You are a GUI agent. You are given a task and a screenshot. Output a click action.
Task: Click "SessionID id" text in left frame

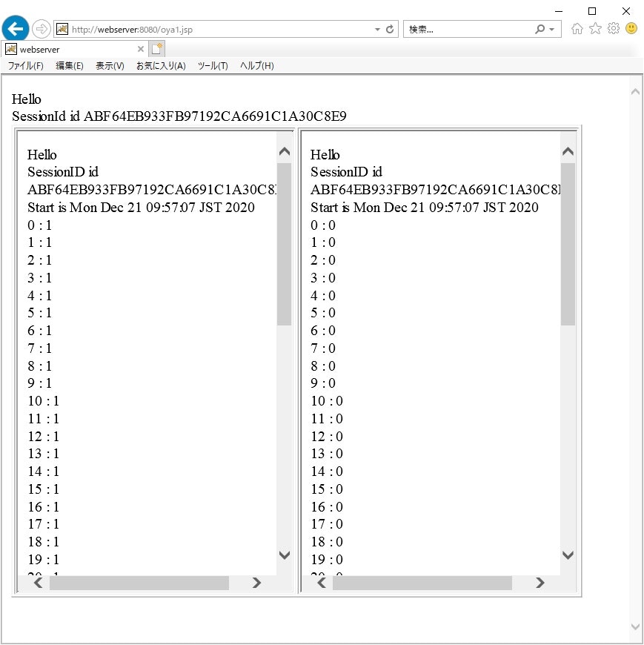63,172
